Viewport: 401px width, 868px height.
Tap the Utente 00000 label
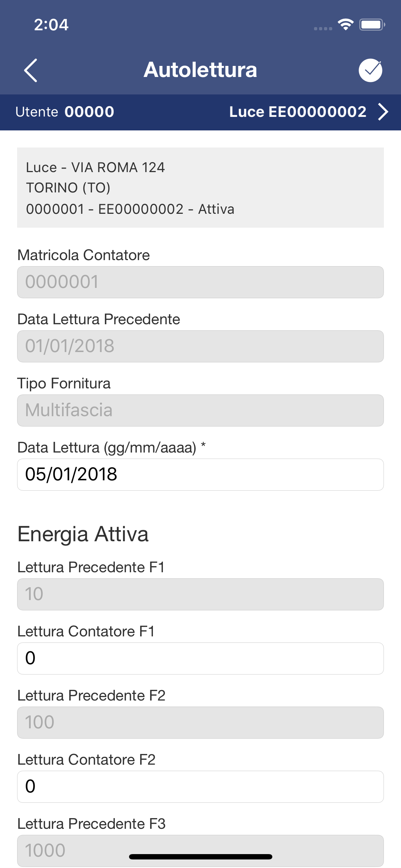[65, 112]
